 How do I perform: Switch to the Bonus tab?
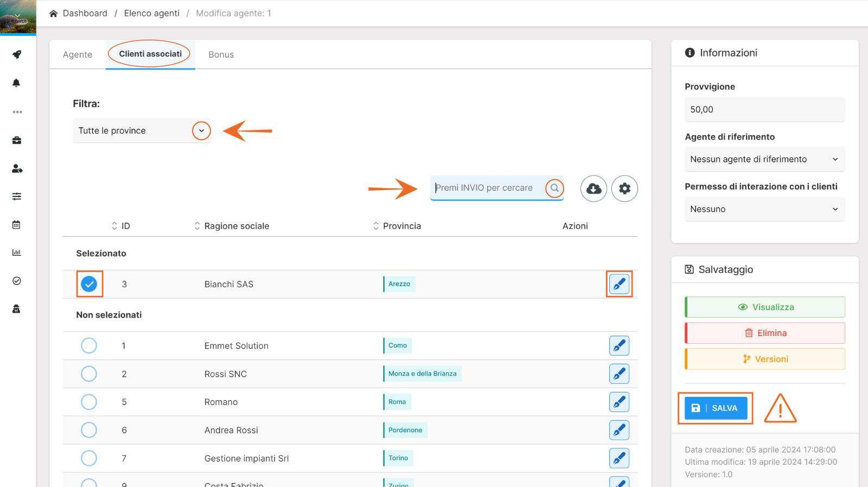tap(221, 55)
